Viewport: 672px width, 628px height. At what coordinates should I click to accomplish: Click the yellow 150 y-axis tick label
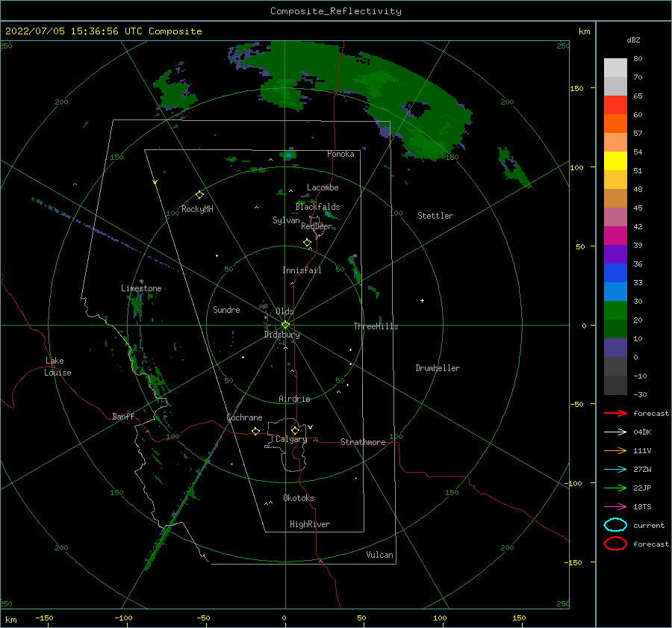click(576, 88)
